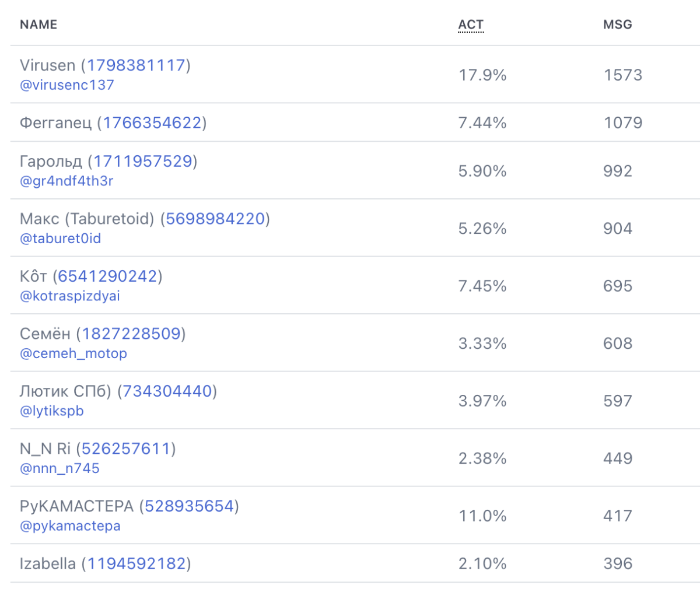Visit the @gr4ndf4th3r profile link
This screenshot has width=700, height=592.
[x=66, y=181]
